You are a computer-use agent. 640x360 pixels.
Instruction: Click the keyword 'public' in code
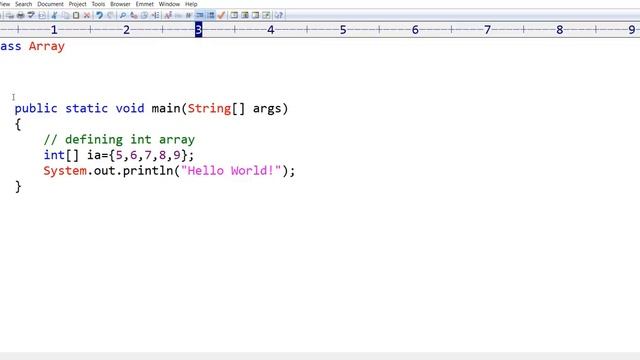(x=36, y=109)
